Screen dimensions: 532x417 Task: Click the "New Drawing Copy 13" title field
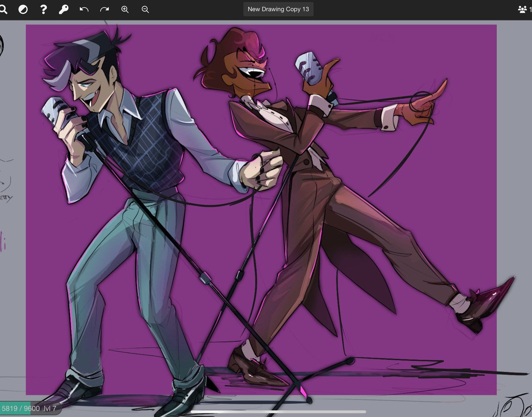(278, 9)
